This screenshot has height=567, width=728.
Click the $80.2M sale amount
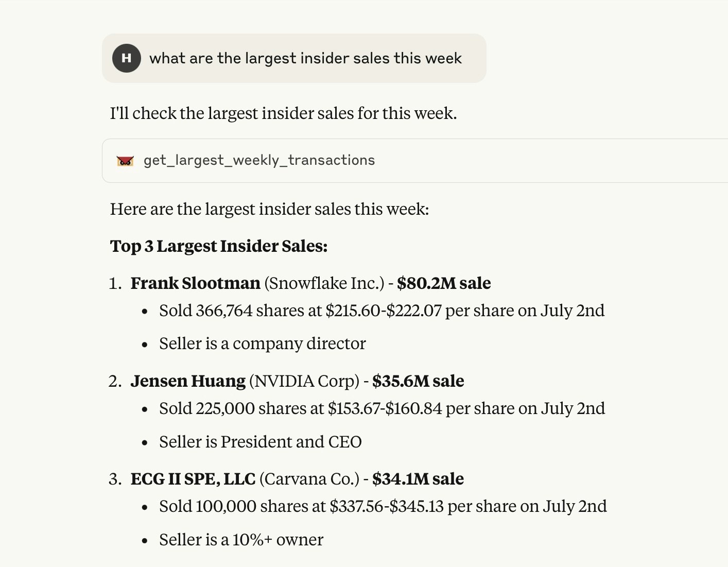coord(444,283)
